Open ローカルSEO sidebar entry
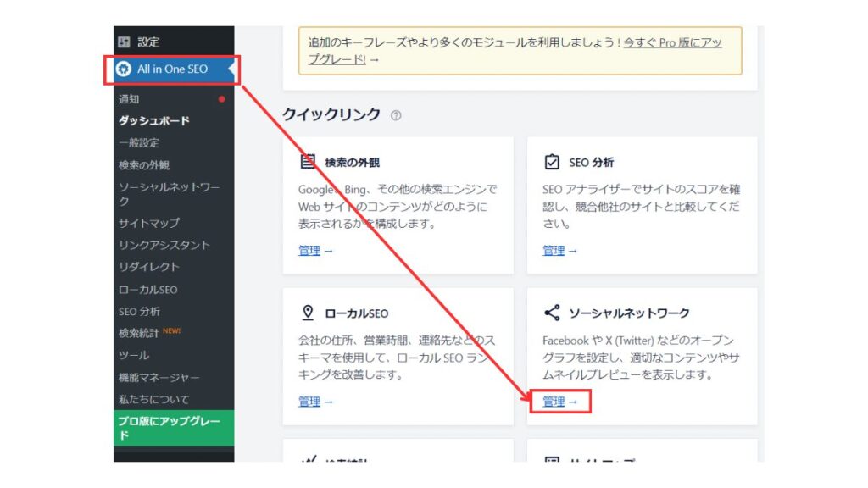Screen dimensions: 868x488 [147, 290]
